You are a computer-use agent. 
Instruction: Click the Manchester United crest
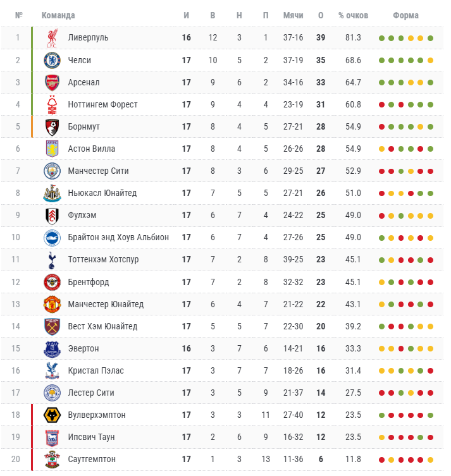point(52,304)
